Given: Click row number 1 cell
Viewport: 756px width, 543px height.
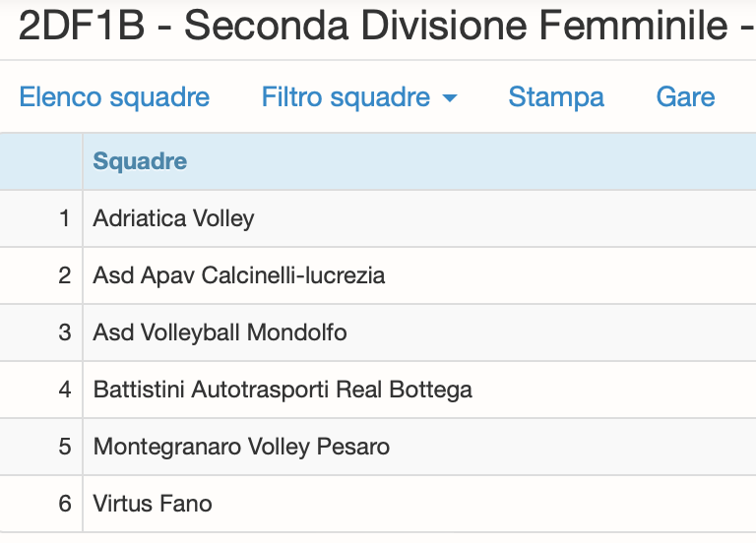Looking at the screenshot, I should pos(41,218).
